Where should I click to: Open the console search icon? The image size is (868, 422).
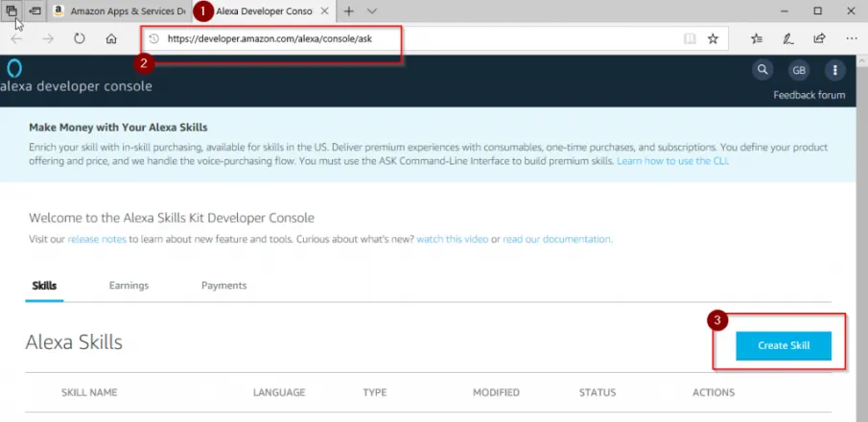762,70
